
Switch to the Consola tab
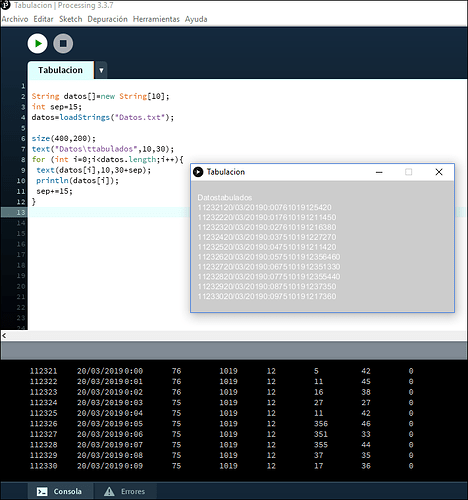click(x=59, y=491)
